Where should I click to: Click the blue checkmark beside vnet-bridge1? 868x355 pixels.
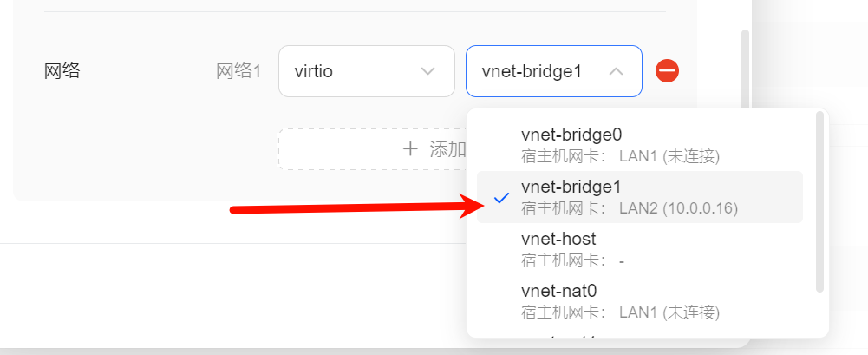click(501, 198)
